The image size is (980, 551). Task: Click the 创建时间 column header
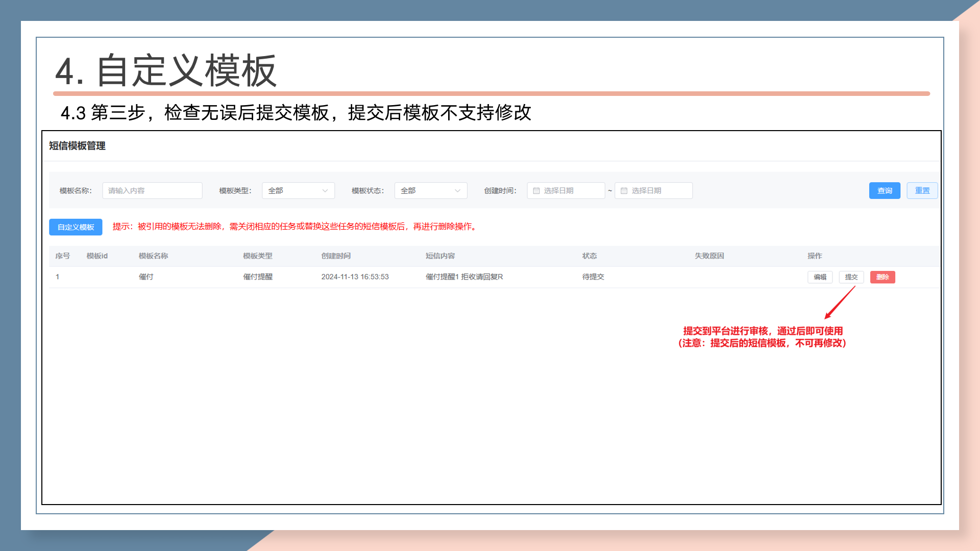[x=336, y=256]
